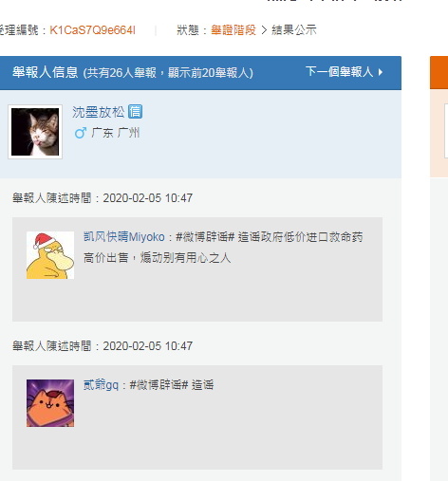The image size is (448, 481).
Task: Open the next reporter link 下一個舉報人
Action: (340, 72)
